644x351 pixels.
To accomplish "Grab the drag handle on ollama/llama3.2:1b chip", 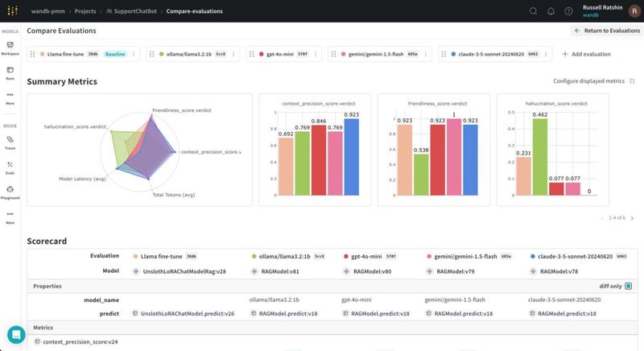I will (151, 54).
